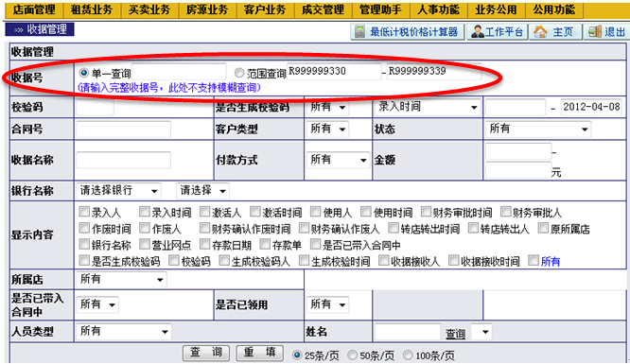Image resolution: width=630 pixels, height=364 pixels.
Task: Expand the dropdown next to 姓名 查询
Action: coord(481,332)
